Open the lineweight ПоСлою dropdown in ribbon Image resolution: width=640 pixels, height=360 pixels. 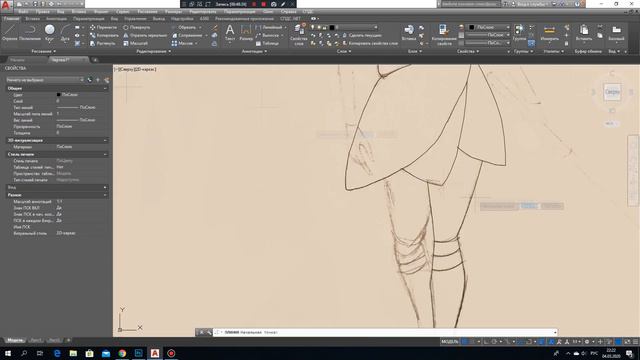[x=488, y=35]
